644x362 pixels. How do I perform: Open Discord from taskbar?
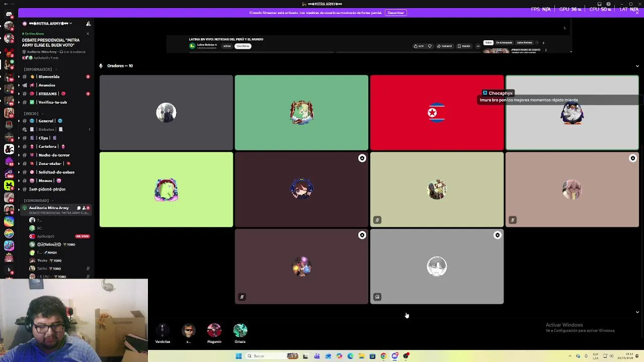click(395, 356)
